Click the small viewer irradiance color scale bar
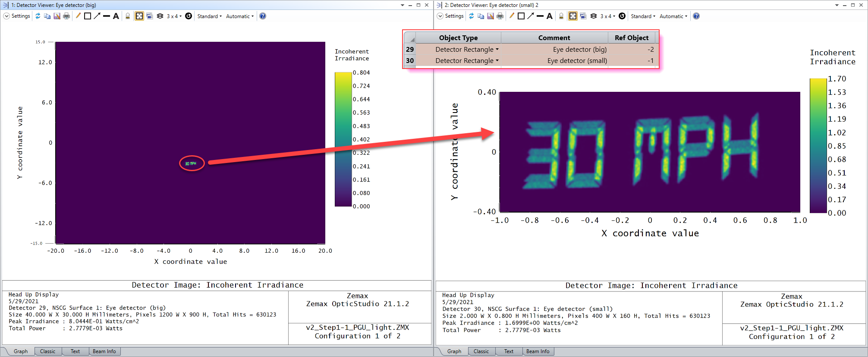Screen dimensions: 868x357 click(818, 146)
